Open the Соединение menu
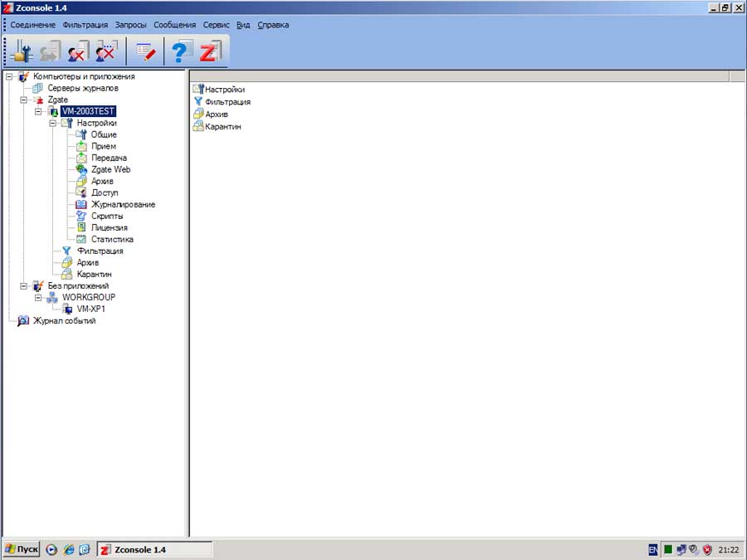The image size is (747, 560). pos(33,25)
